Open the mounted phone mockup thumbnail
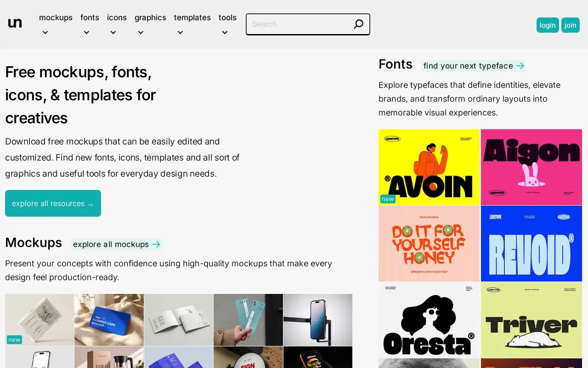Viewport: 588px width, 368px height. (318, 320)
